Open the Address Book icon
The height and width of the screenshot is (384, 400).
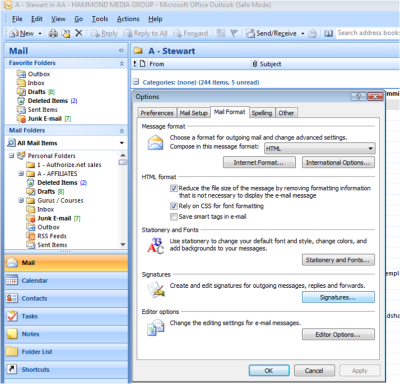tap(329, 33)
